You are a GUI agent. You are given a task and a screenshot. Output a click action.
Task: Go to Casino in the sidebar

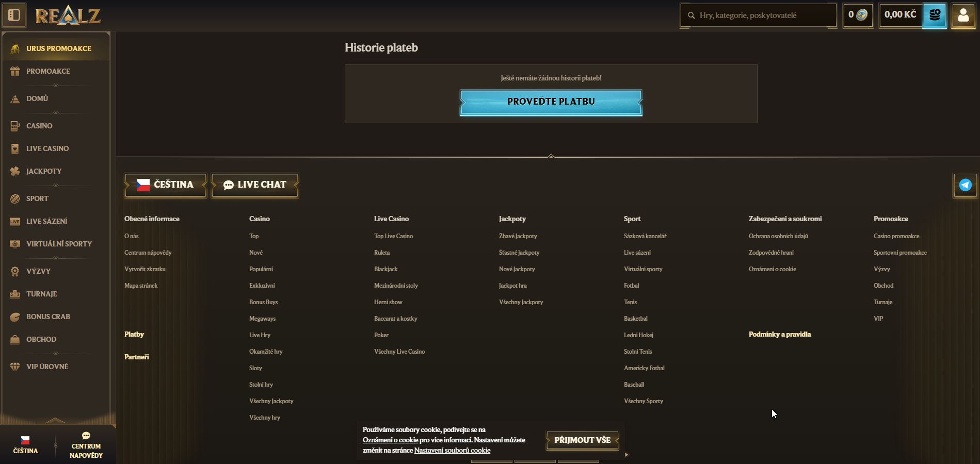56,126
